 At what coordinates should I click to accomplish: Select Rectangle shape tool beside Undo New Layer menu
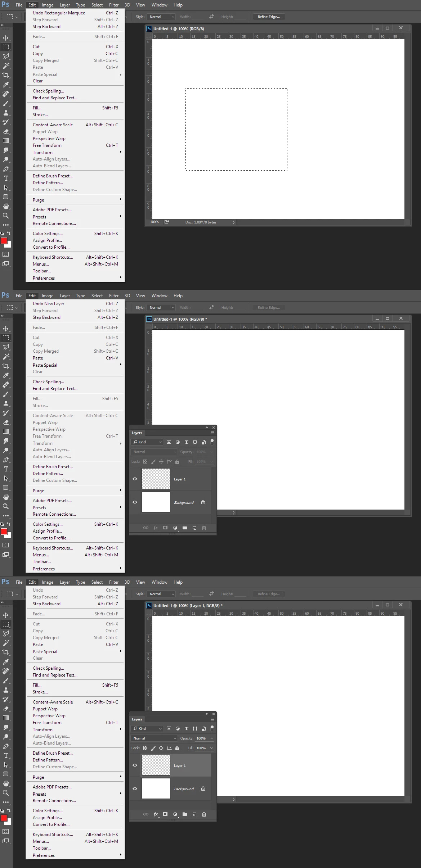[6, 488]
